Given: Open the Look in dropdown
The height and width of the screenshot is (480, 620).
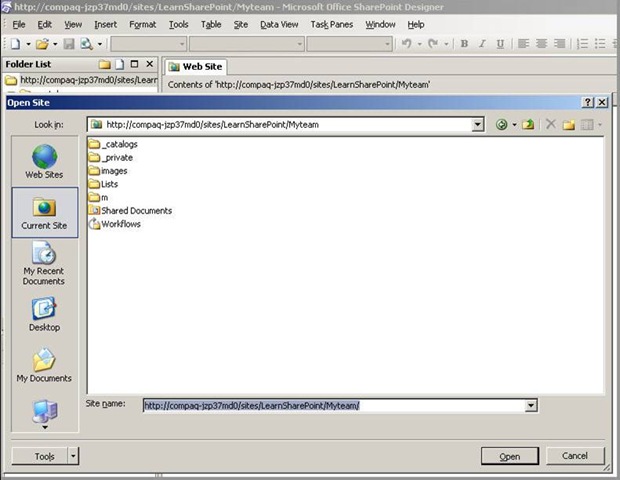Looking at the screenshot, I should (x=478, y=125).
